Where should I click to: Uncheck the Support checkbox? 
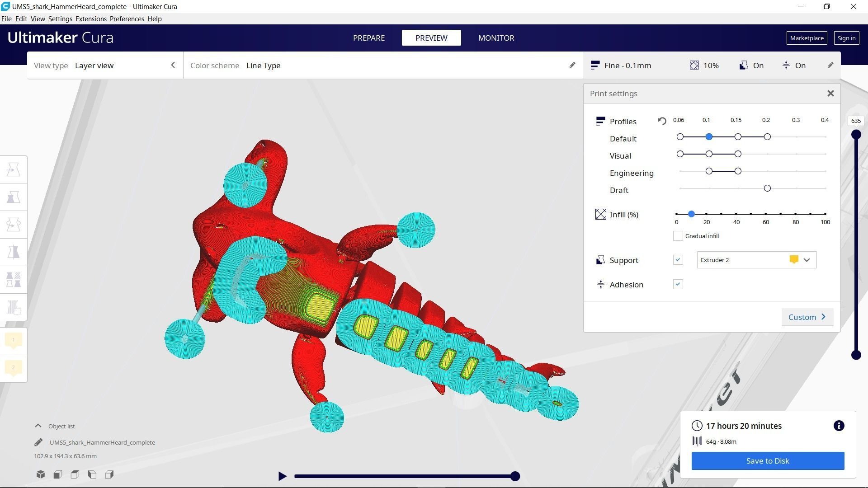678,260
